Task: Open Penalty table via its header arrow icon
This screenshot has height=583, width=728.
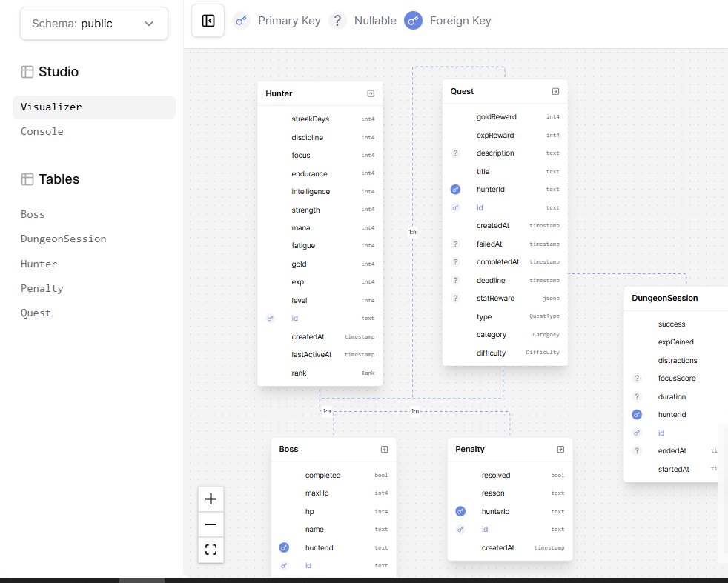Action: click(x=560, y=450)
